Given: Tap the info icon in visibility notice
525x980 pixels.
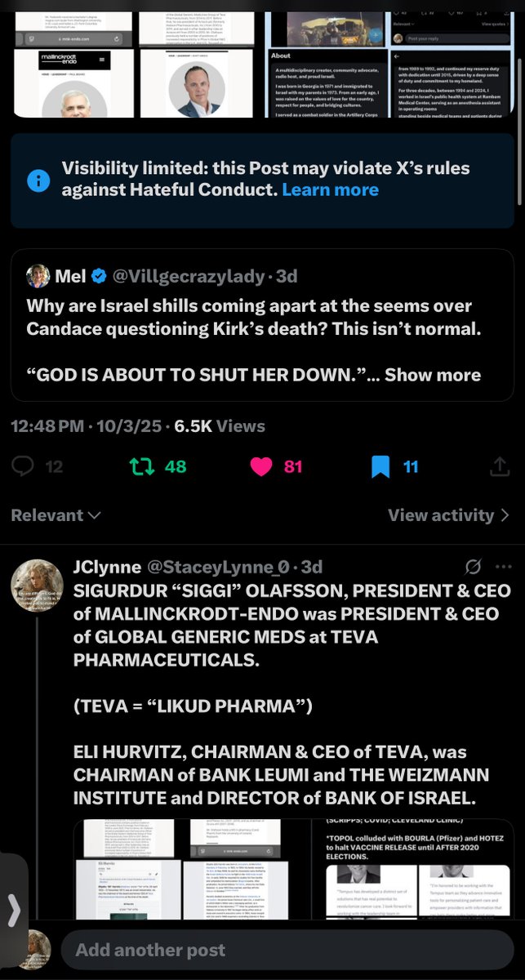Looking at the screenshot, I should (x=38, y=180).
